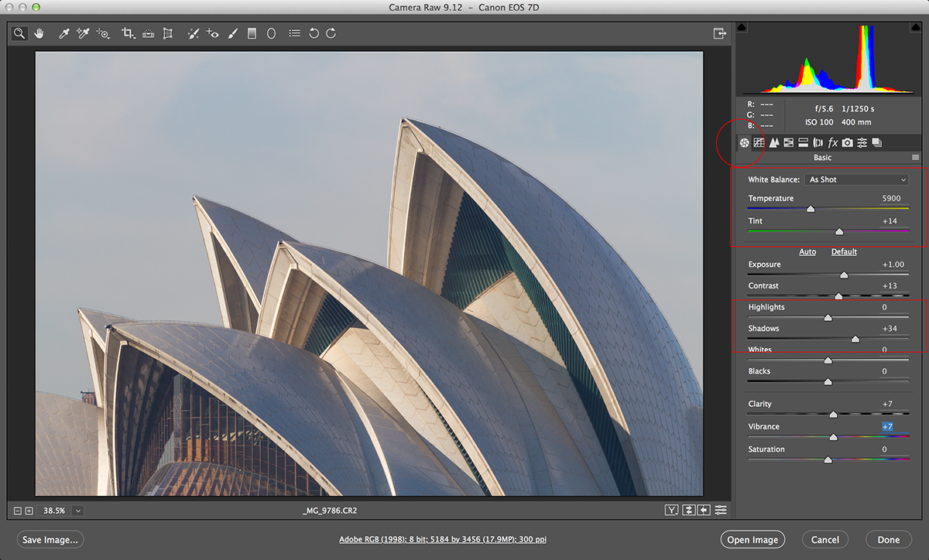The width and height of the screenshot is (929, 560).
Task: Click the filename _MG_9786.CR2
Action: tap(330, 510)
